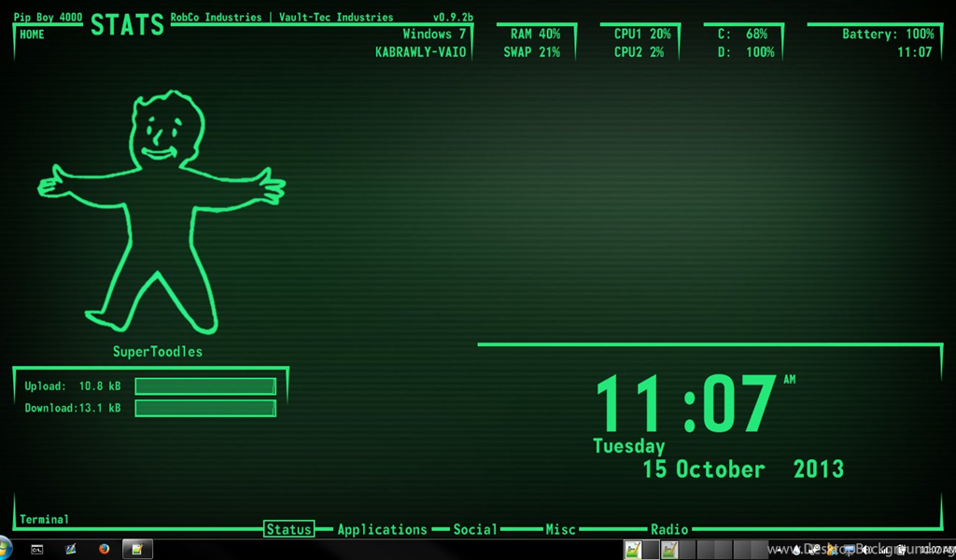Click the KABRAWLY-VAIO computer name

[x=421, y=52]
